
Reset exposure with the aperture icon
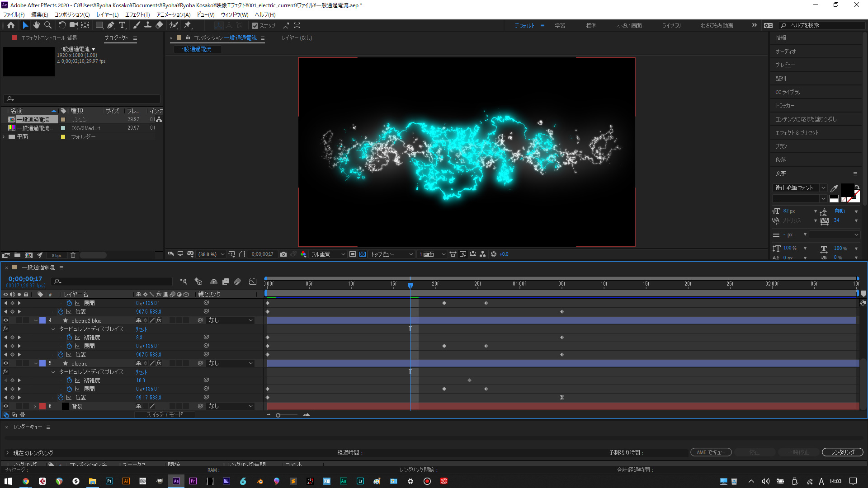point(494,254)
